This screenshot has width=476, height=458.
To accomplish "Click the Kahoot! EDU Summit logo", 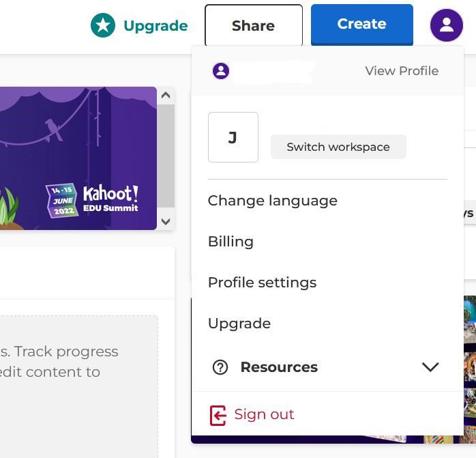I will [110, 198].
